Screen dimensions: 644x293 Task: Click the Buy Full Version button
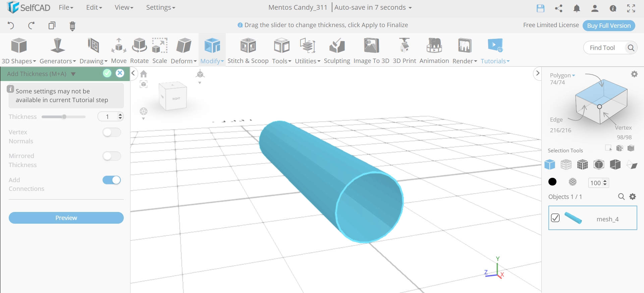tap(609, 25)
